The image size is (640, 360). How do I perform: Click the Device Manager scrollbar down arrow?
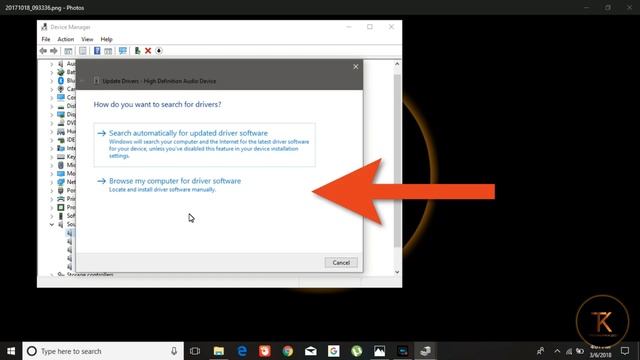[x=397, y=272]
